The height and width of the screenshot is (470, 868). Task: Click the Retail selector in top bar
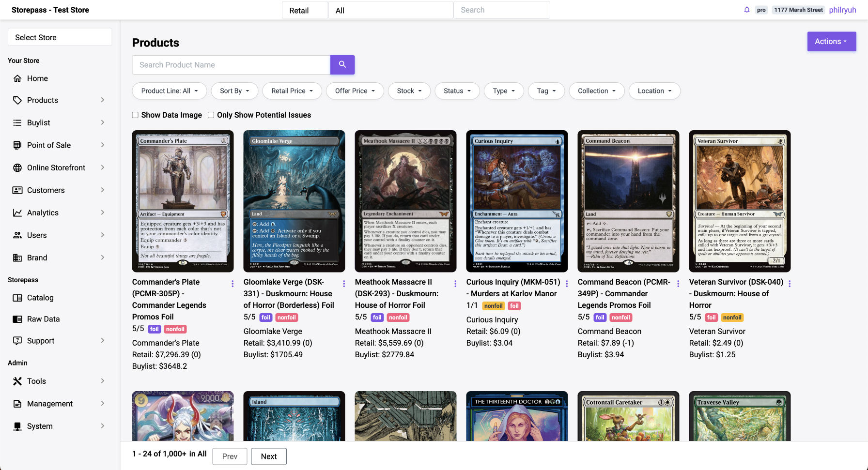pyautogui.click(x=305, y=10)
